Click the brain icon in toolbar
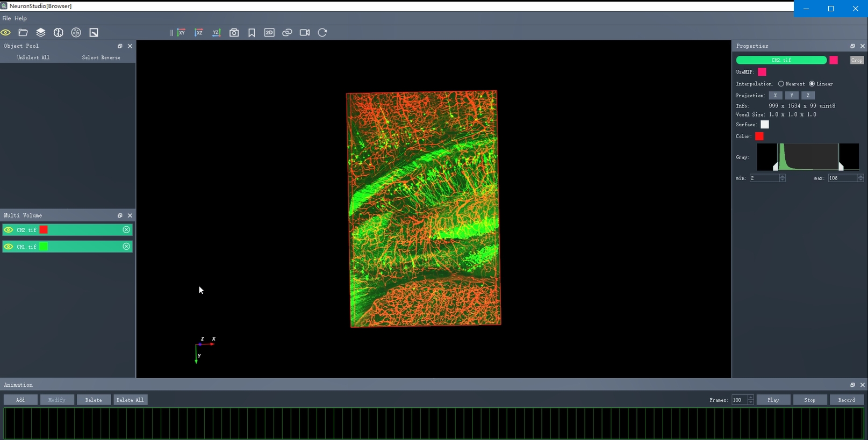This screenshot has width=868, height=440. [x=59, y=33]
